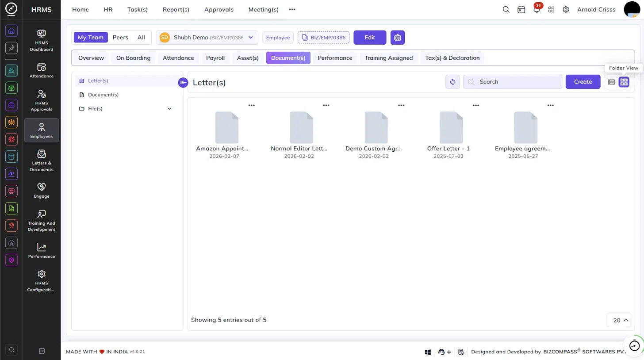Select Letter(s) in the left tree
Image resolution: width=644 pixels, height=360 pixels.
[x=127, y=81]
